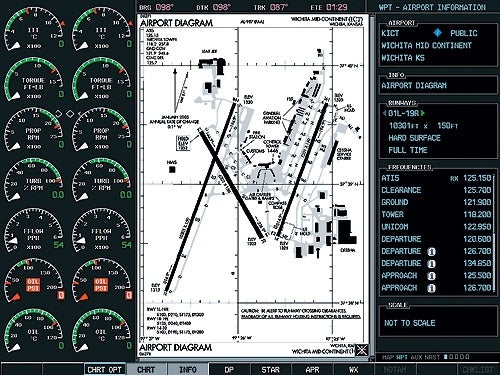500x375 pixels.
Task: Click the MAP page group label
Action: [x=388, y=357]
